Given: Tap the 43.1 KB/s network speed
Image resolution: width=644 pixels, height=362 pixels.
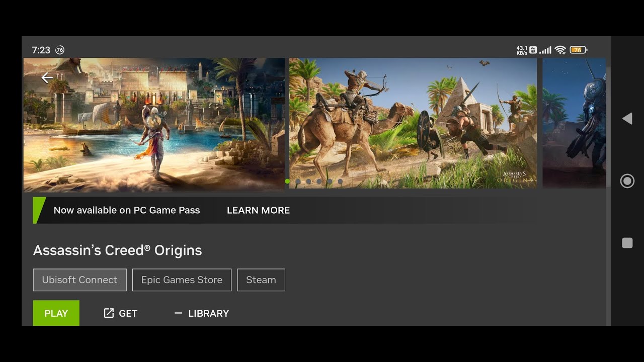Looking at the screenshot, I should point(522,50).
